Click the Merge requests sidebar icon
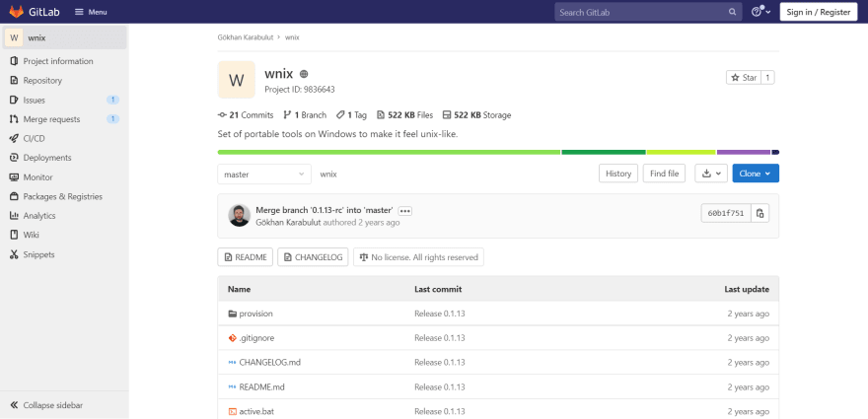Screen dimensions: 868x419 (14, 119)
